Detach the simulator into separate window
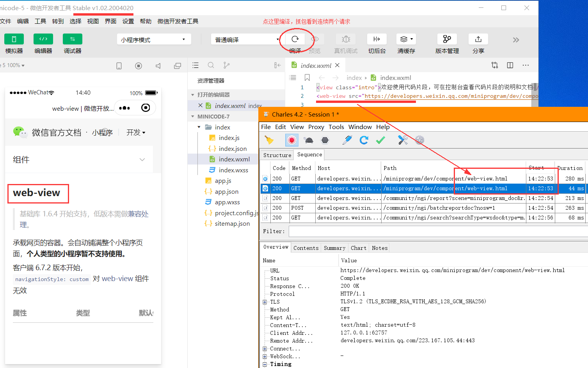 click(178, 66)
